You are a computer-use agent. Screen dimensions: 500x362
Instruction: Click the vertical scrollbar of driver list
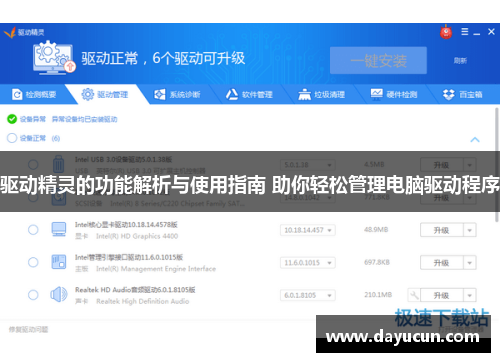pos(497,165)
